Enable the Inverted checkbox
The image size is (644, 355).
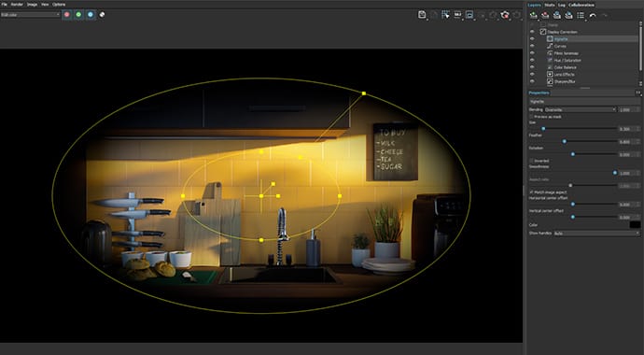coord(531,161)
